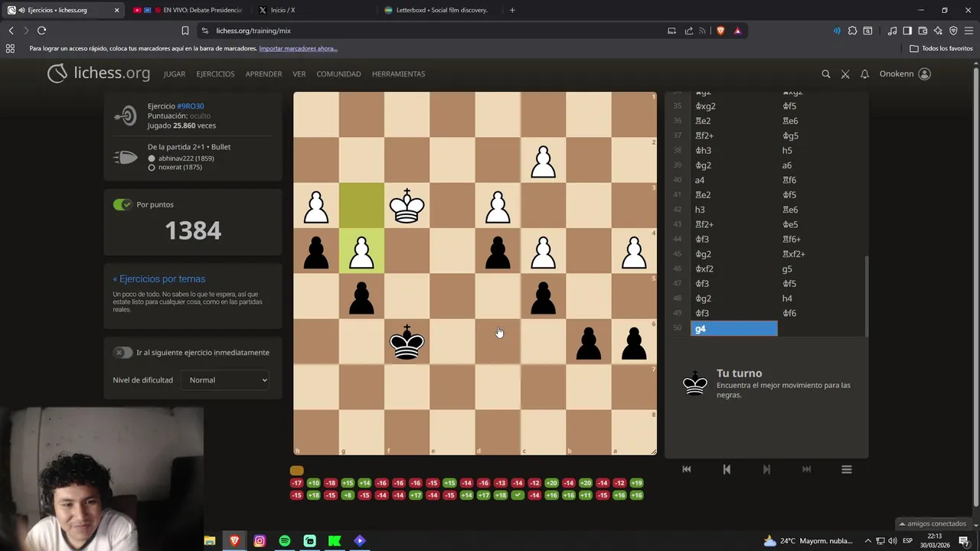Open Instagram from the taskbar
This screenshot has height=551, width=980.
tap(260, 541)
